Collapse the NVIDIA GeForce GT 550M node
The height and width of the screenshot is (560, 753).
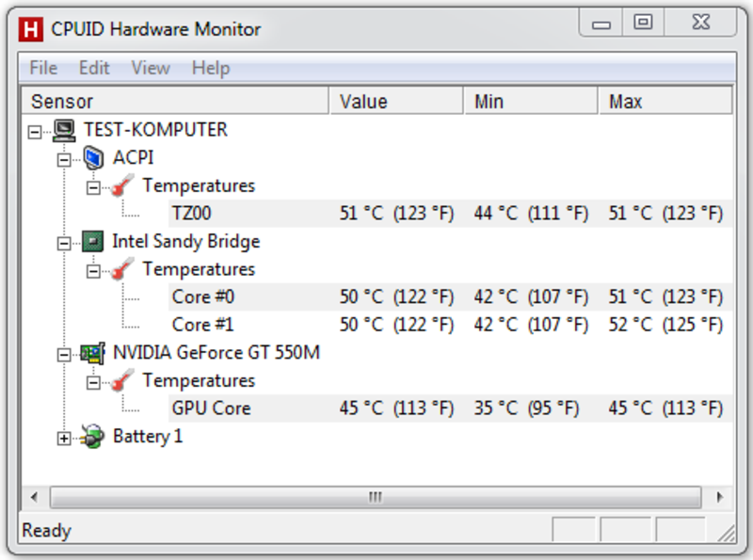[64, 355]
